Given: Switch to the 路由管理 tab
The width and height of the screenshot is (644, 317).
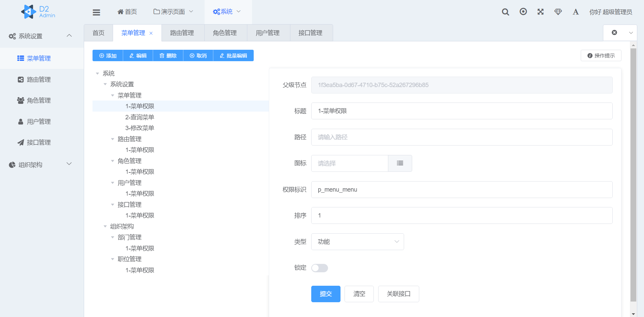Looking at the screenshot, I should coord(183,33).
